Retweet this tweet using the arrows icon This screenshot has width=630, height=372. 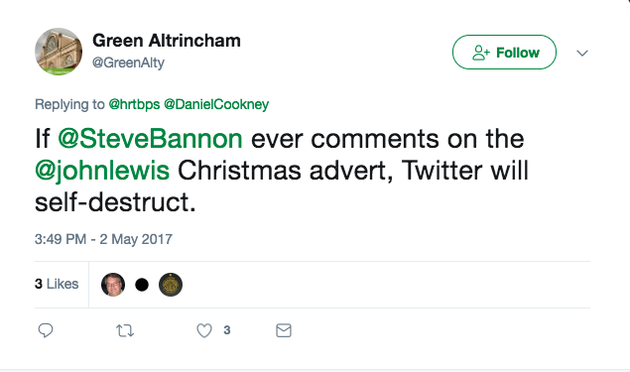[x=125, y=331]
